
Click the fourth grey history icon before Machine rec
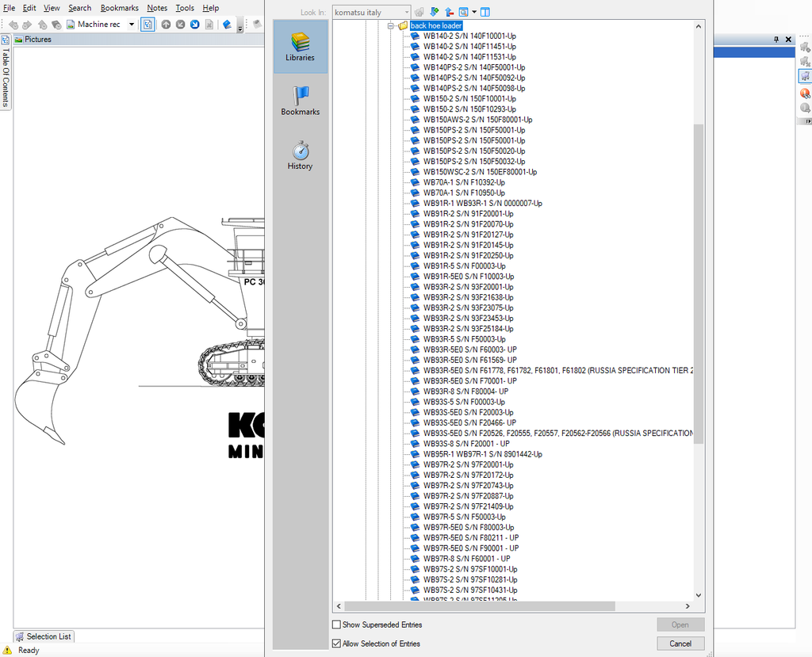pos(56,25)
